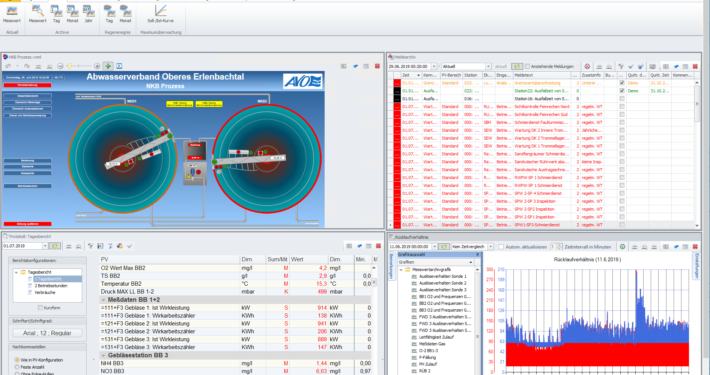Image resolution: width=710 pixels, height=375 pixels.
Task: Collapse Tagesbericht tree node
Action: pyautogui.click(x=17, y=272)
